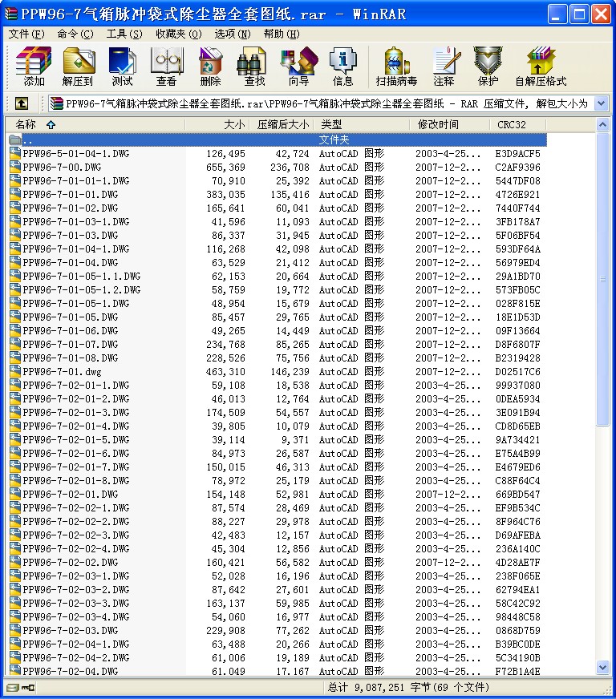Image resolution: width=616 pixels, height=699 pixels.
Task: Expand the address path dropdown arrow
Action: click(602, 104)
